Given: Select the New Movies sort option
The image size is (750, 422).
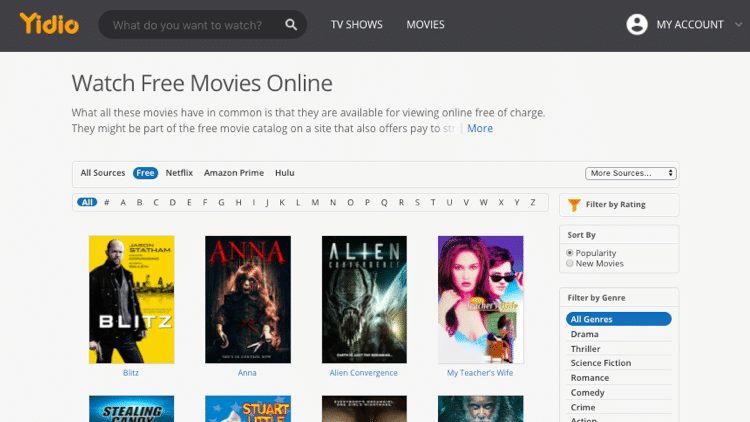Looking at the screenshot, I should click(x=569, y=263).
